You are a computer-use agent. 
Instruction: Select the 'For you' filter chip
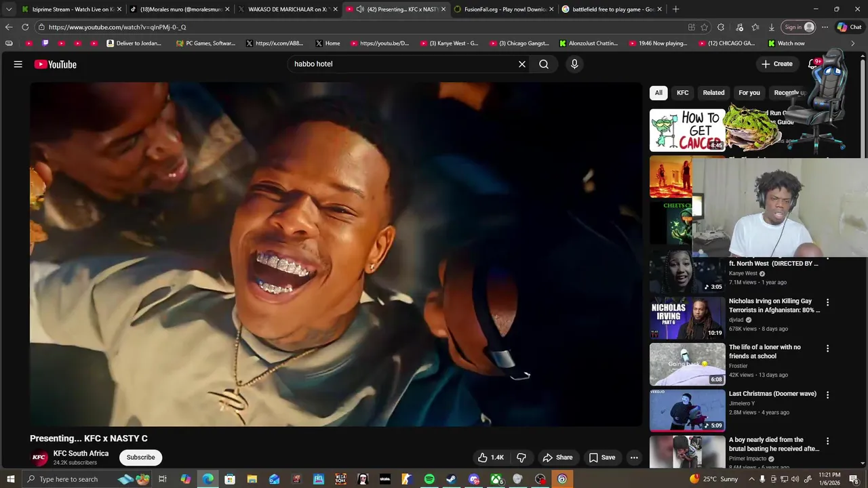click(749, 93)
